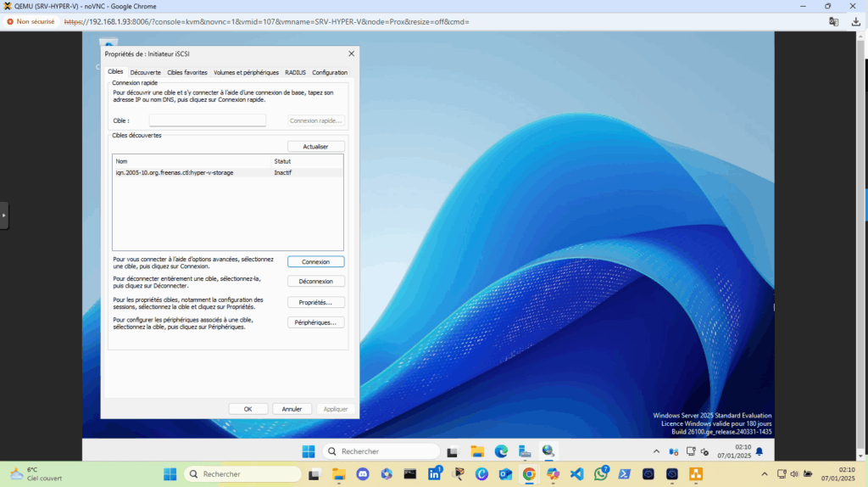Image resolution: width=868 pixels, height=487 pixels.
Task: Open host Task View button
Action: point(314,474)
